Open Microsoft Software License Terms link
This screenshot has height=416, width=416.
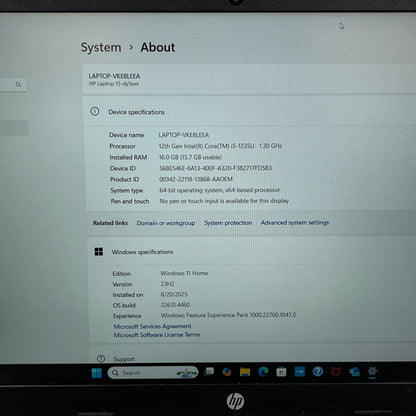point(157,335)
